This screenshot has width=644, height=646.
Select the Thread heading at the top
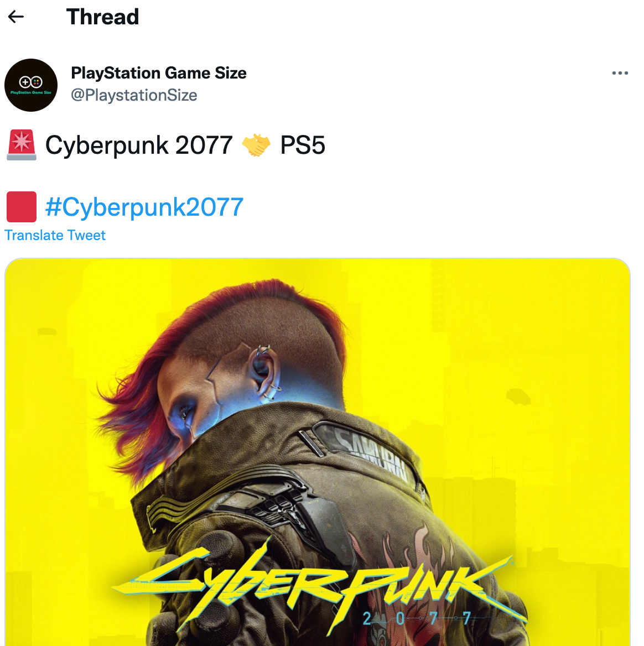coord(102,17)
